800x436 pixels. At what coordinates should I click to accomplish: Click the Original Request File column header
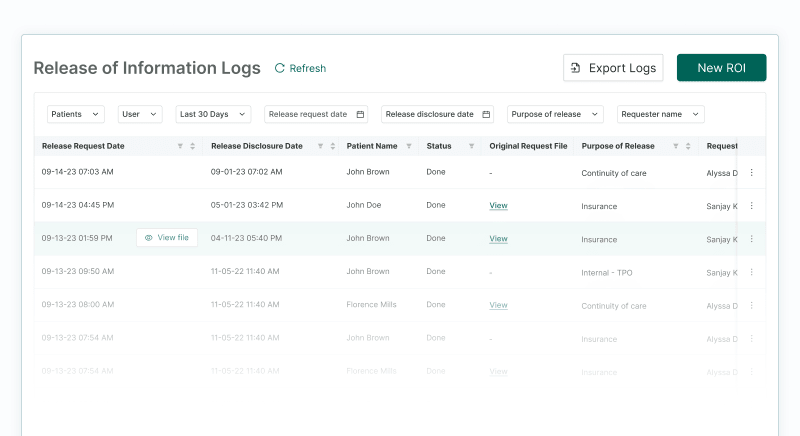coord(528,146)
